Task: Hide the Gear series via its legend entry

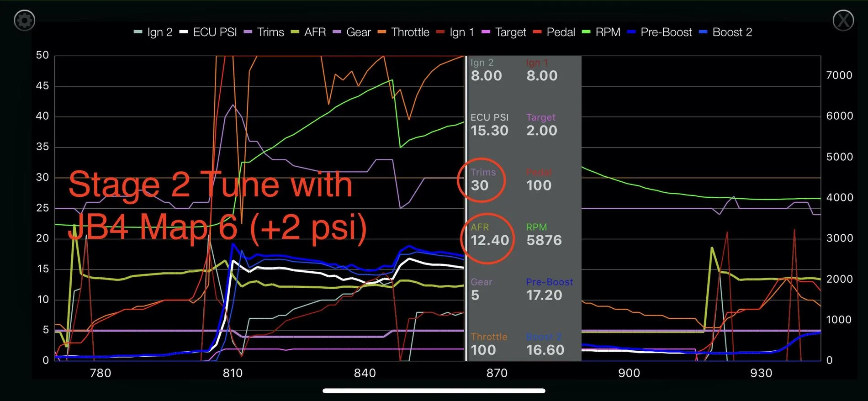Action: [352, 32]
